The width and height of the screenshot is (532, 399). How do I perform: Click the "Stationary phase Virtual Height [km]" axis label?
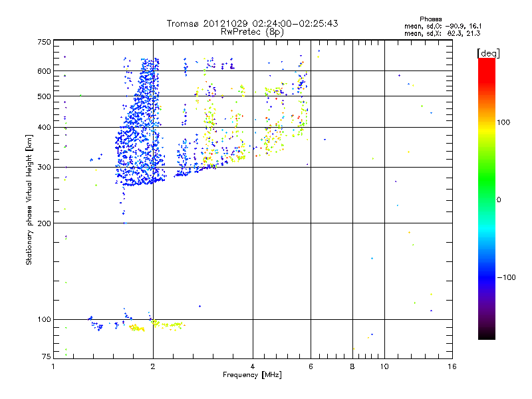29,199
